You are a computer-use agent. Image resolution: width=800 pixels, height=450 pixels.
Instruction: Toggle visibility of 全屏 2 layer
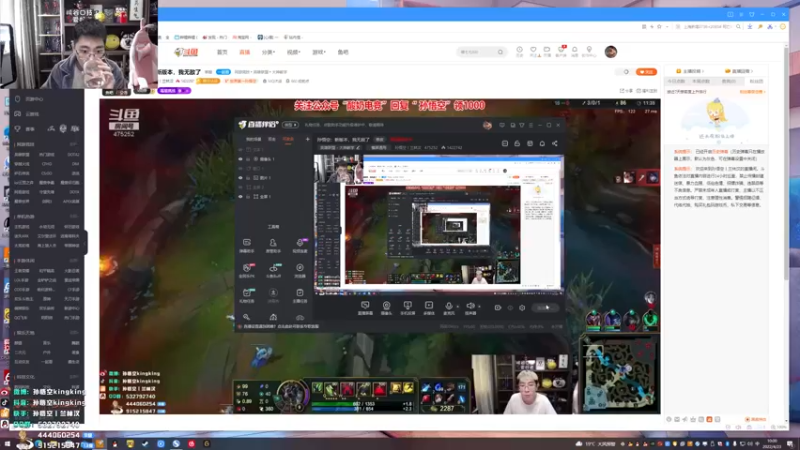pos(241,187)
